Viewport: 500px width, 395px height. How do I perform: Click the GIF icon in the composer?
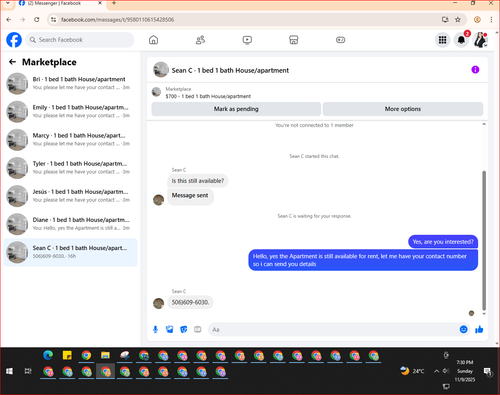[198, 330]
